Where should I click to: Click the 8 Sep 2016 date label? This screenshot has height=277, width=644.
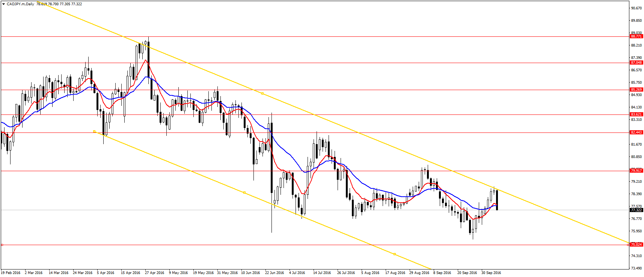442,273
